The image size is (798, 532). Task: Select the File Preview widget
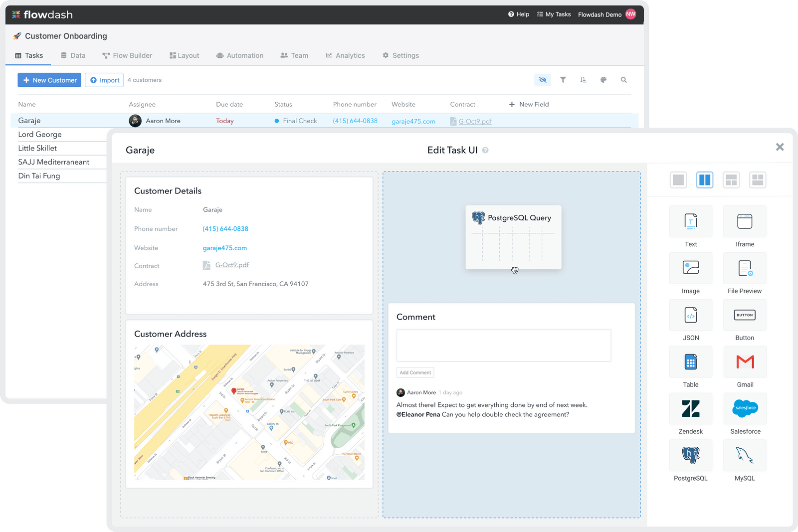pos(745,268)
